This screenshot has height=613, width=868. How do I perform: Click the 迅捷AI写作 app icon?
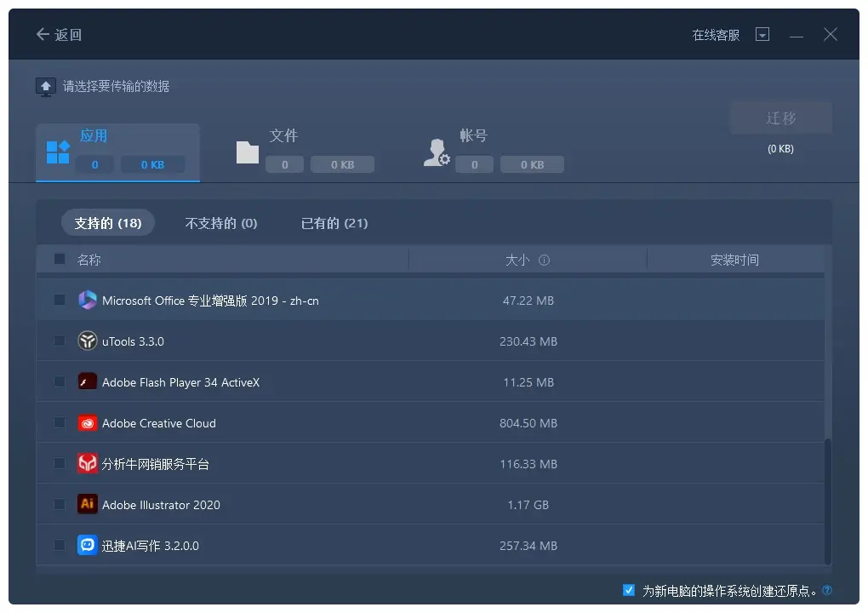point(88,545)
